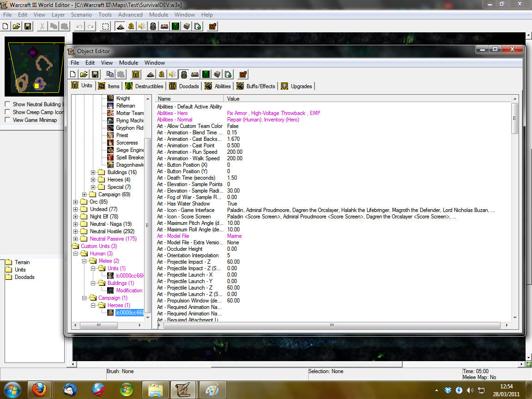Open Object Manager icon in World Editor toolbar
This screenshot has width=532, height=399.
click(x=187, y=26)
